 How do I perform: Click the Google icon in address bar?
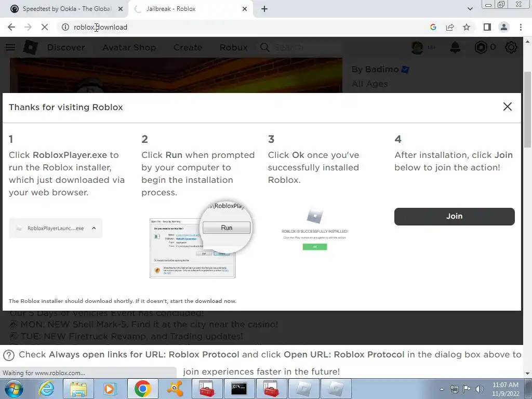(433, 27)
